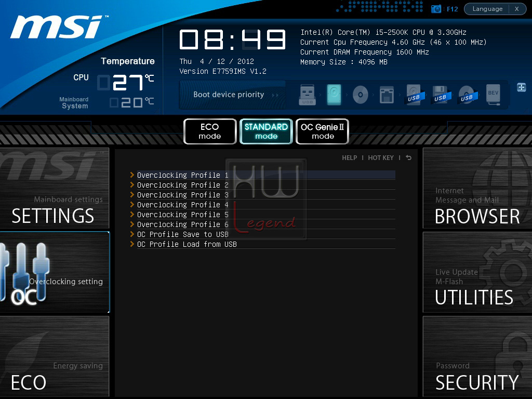Image resolution: width=532 pixels, height=399 pixels.
Task: Expand arrow beside OC Profile Save to USB
Action: [x=132, y=234]
